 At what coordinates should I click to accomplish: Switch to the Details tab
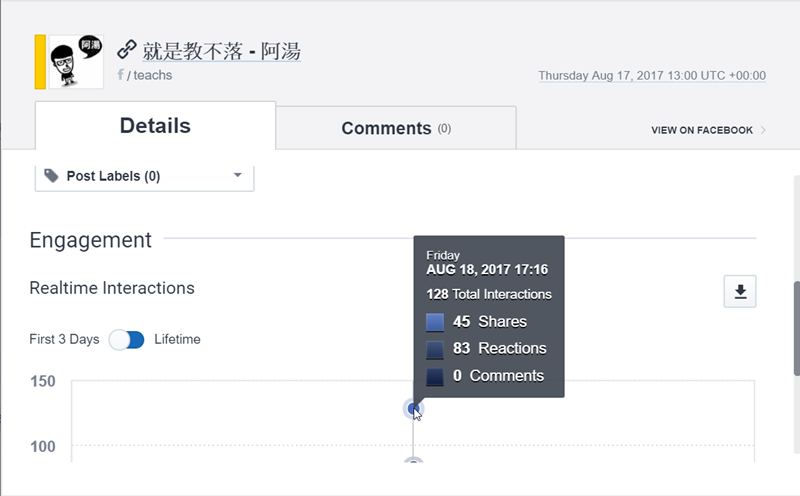(x=155, y=126)
